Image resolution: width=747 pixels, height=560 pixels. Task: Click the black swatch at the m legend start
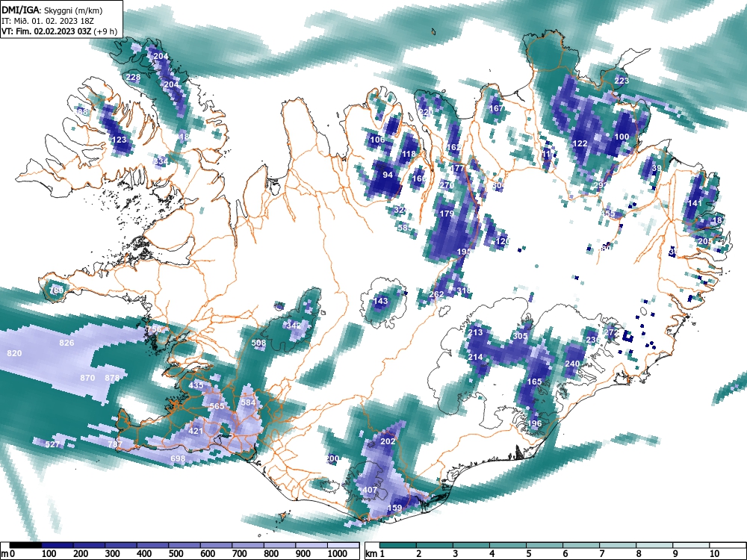[x=25, y=545]
